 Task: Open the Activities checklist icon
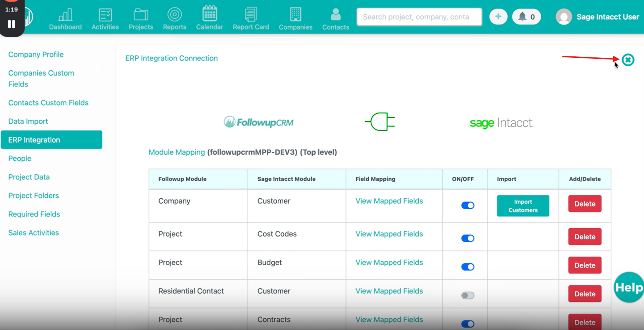(105, 15)
